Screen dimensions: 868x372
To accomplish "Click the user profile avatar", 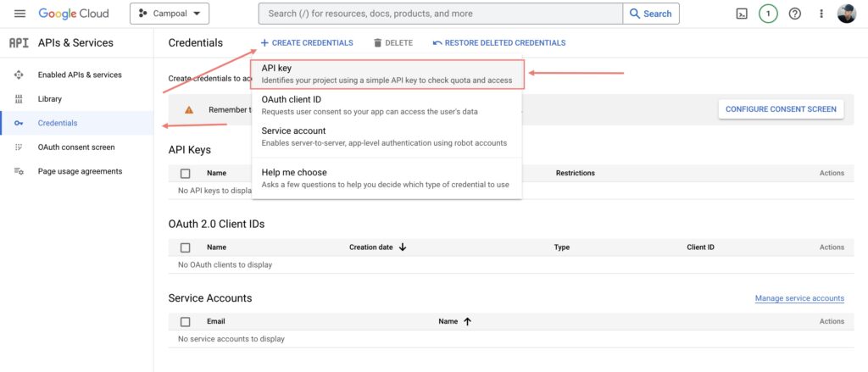I will click(x=846, y=14).
